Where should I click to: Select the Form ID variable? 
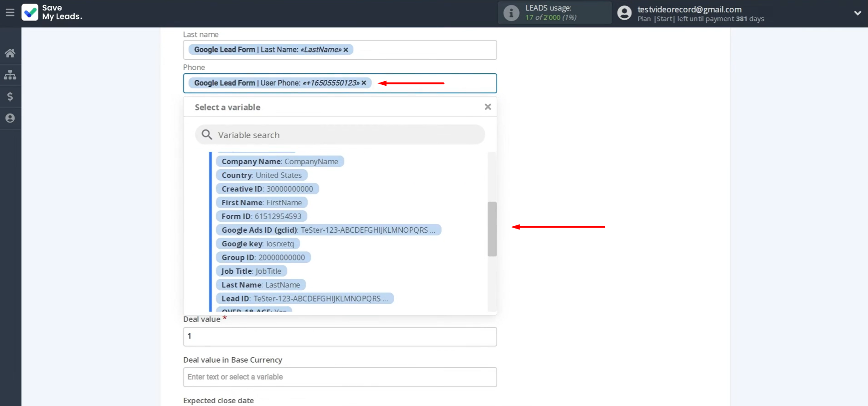pos(262,216)
